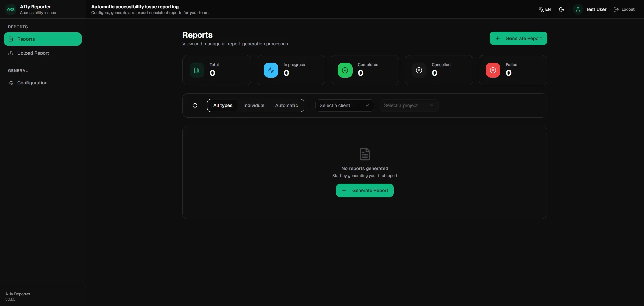
Task: Select the Individual report type filter
Action: pos(254,105)
